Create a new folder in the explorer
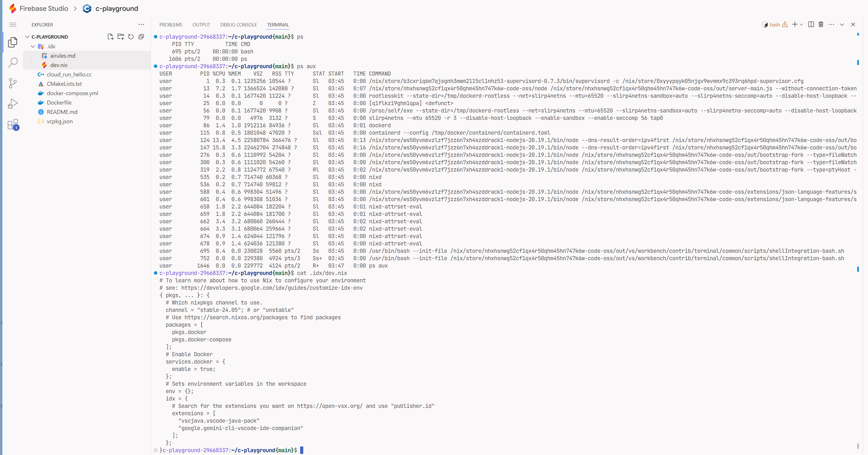 (x=121, y=37)
